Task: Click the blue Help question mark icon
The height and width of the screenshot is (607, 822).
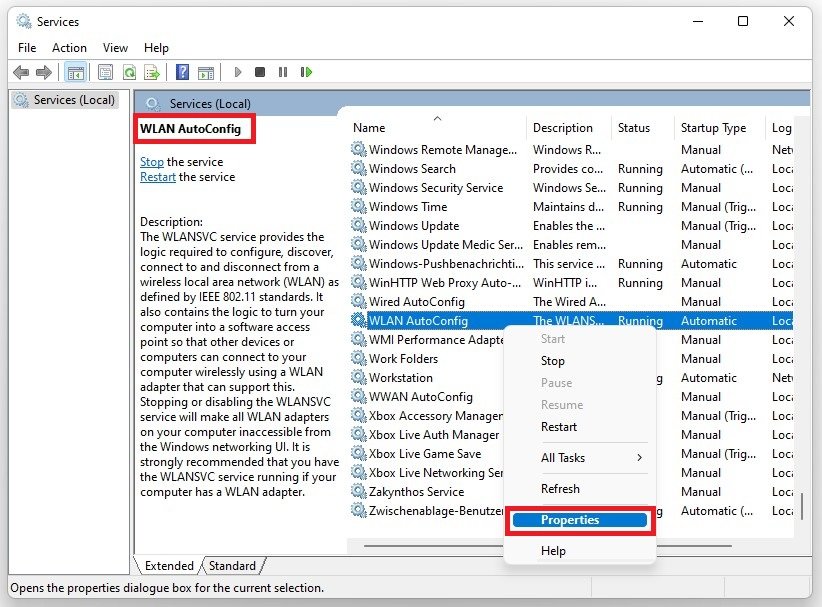Action: tap(182, 72)
